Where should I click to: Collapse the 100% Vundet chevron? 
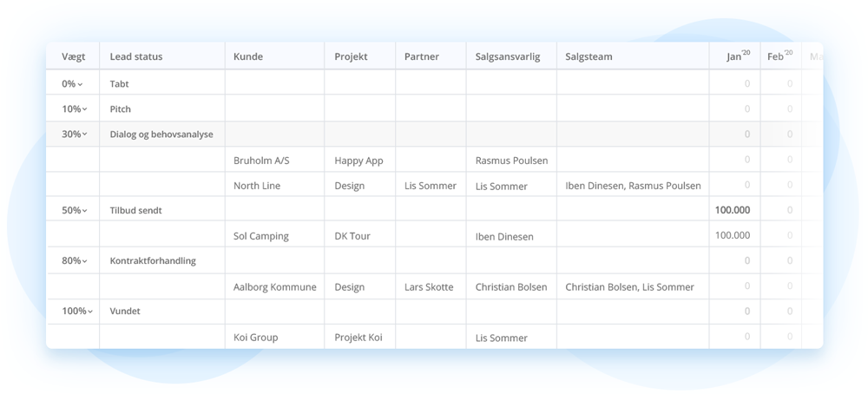tap(90, 312)
